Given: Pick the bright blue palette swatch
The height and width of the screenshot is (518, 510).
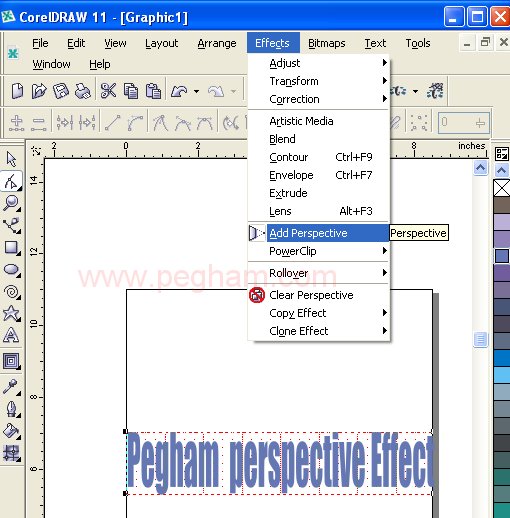Looking at the screenshot, I should click(502, 358).
